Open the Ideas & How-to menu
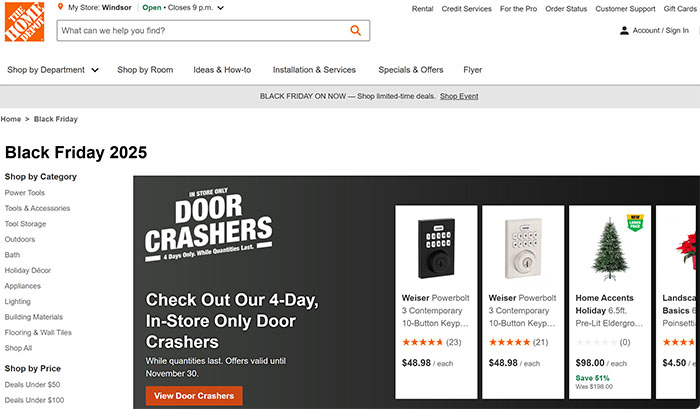 (x=222, y=70)
